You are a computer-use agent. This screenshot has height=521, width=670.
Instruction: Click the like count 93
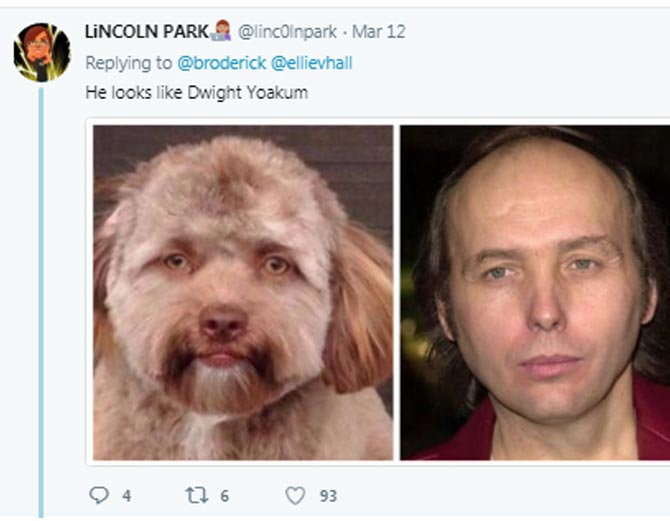[x=328, y=496]
